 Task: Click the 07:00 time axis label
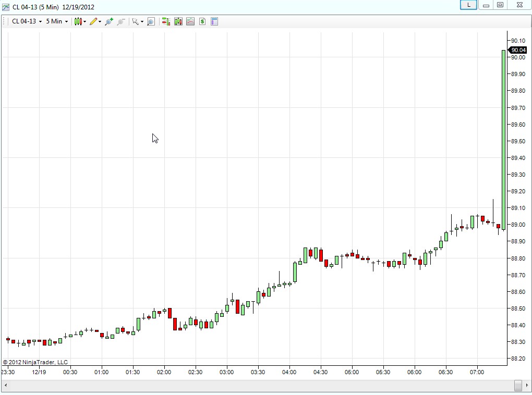click(477, 372)
